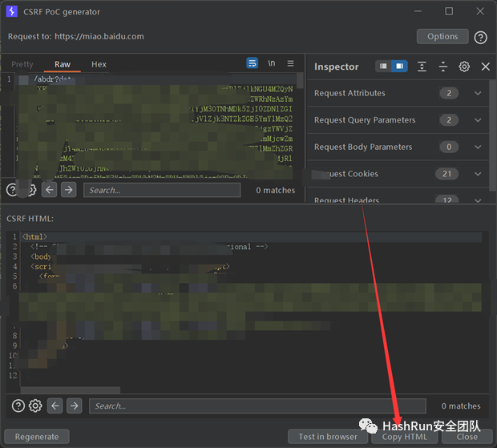Click the Close button
The width and height of the screenshot is (497, 448).
click(467, 437)
